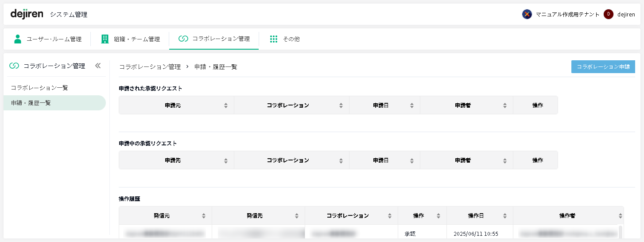Select 申請・履歴一覧 in the sidebar
The image size is (644, 242).
[31, 103]
